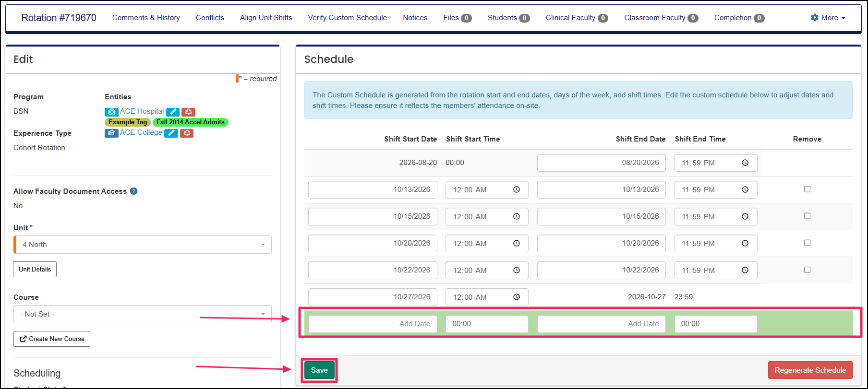Click the gear icon next to More
Image resolution: width=868 pixels, height=389 pixels.
tap(815, 18)
